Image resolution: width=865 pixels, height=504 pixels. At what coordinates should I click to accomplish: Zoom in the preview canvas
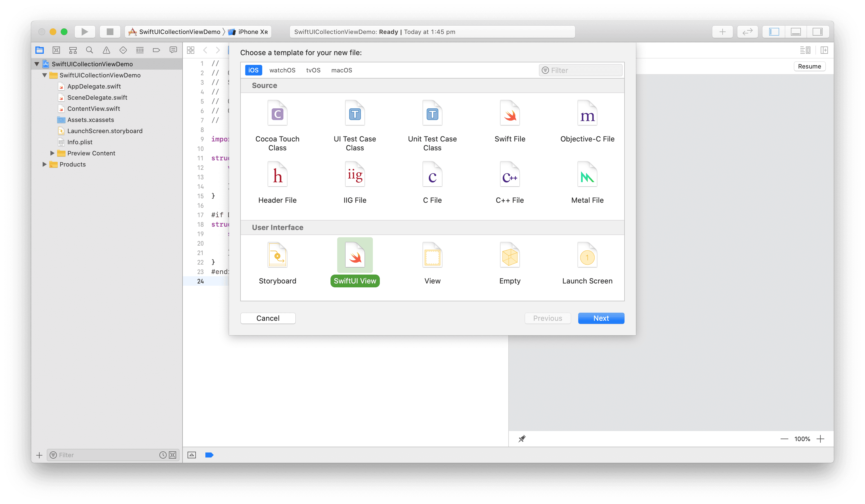(820, 439)
